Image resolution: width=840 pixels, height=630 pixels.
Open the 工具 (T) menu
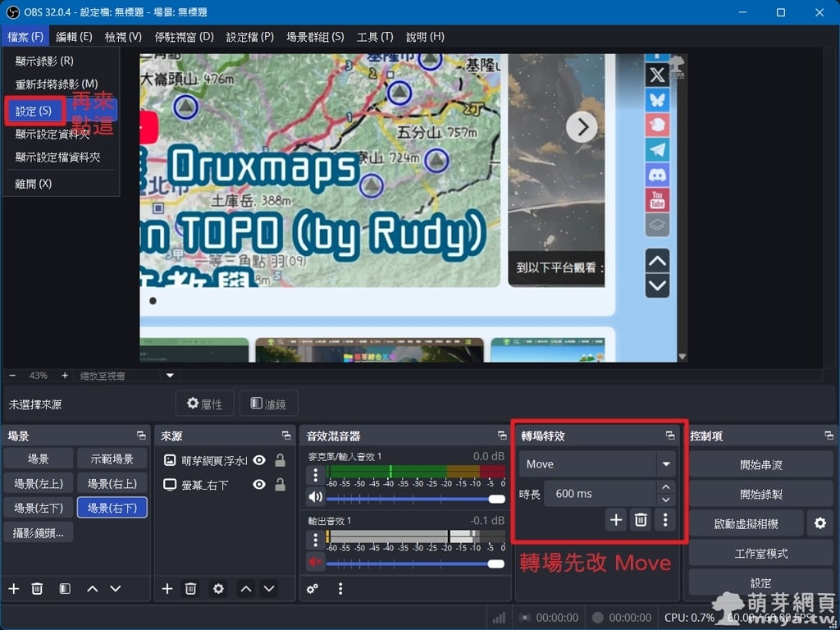click(374, 37)
